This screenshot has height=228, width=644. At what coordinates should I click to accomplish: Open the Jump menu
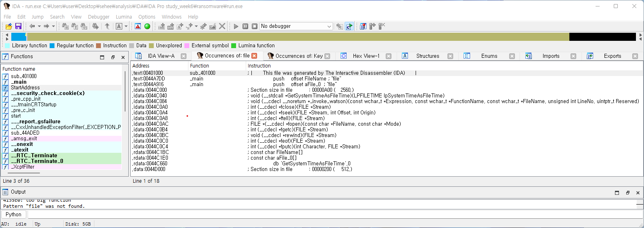38,17
